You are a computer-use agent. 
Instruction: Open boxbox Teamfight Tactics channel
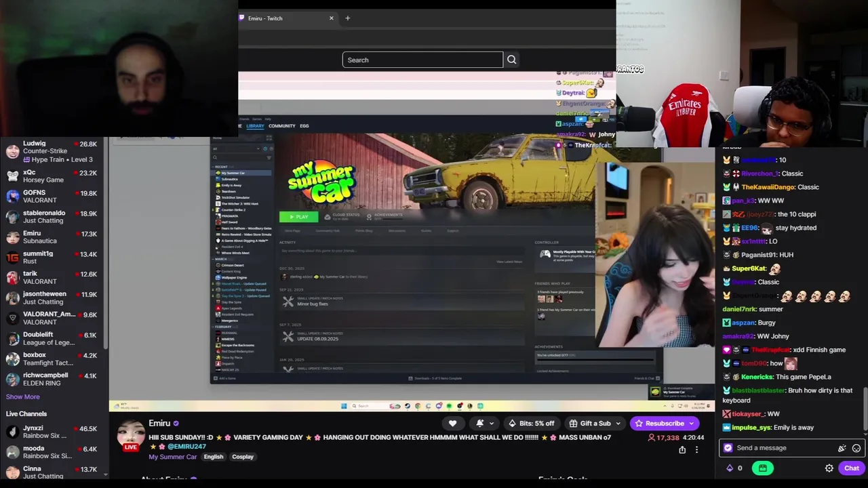pos(53,359)
